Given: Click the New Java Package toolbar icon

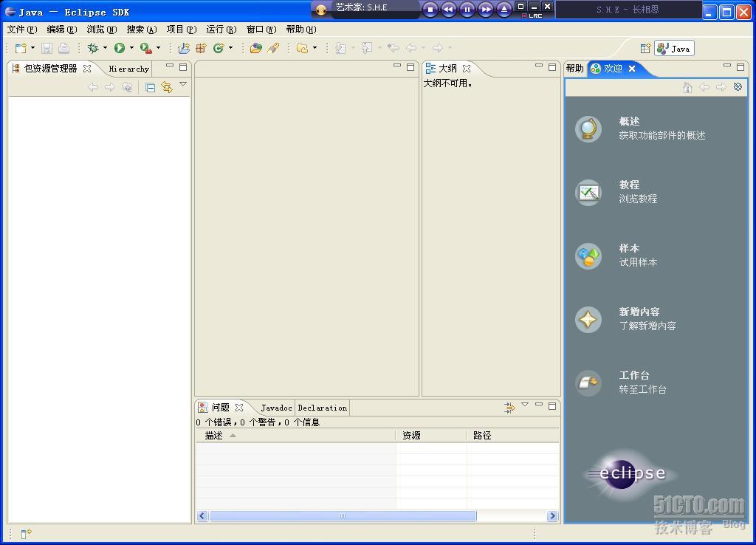Looking at the screenshot, I should [x=202, y=48].
